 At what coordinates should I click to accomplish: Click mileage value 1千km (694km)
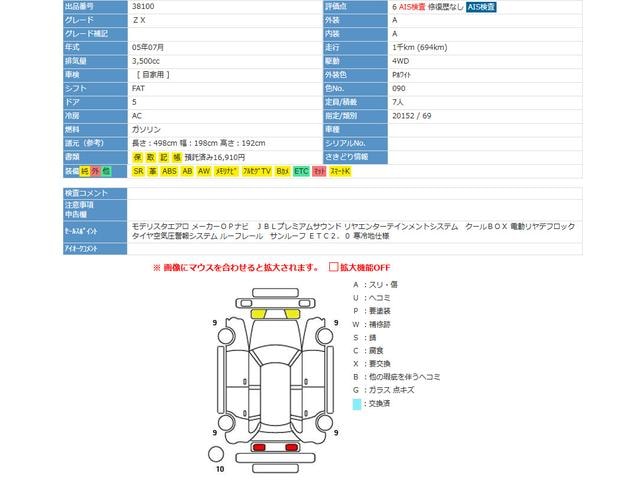(x=420, y=47)
